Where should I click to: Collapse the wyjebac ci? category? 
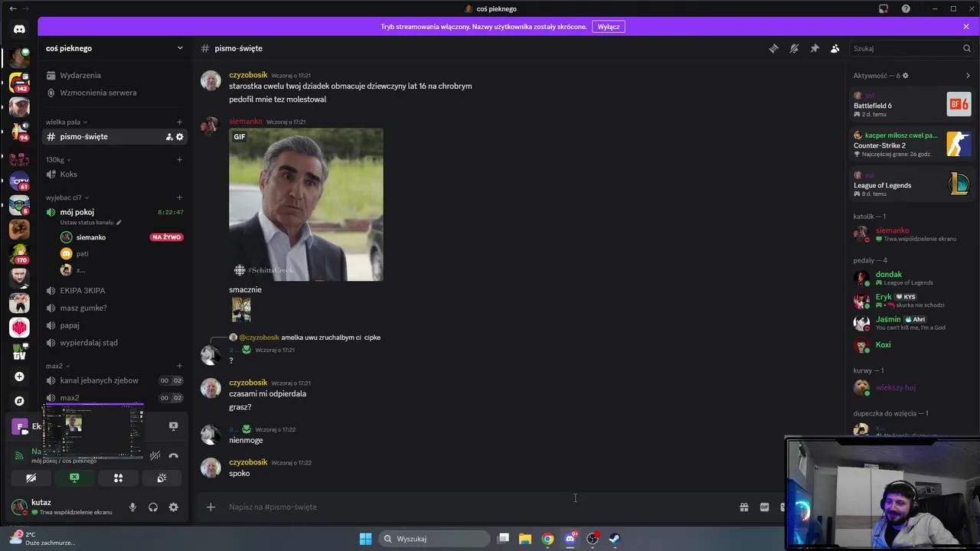click(x=67, y=197)
